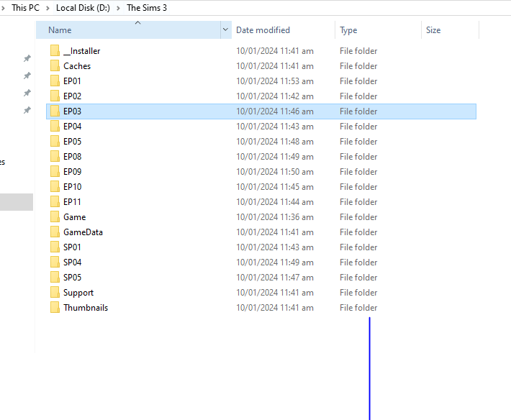Select the EP11 folder name
This screenshot has height=420, width=511.
pos(72,202)
